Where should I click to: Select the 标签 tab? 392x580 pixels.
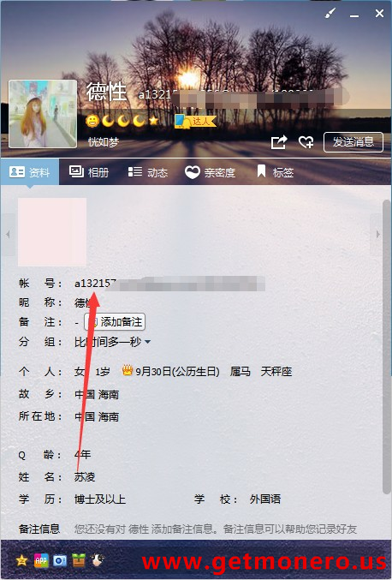[x=276, y=172]
